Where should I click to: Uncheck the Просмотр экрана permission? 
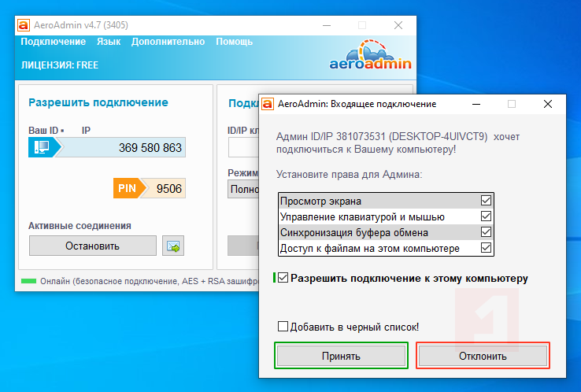click(486, 201)
